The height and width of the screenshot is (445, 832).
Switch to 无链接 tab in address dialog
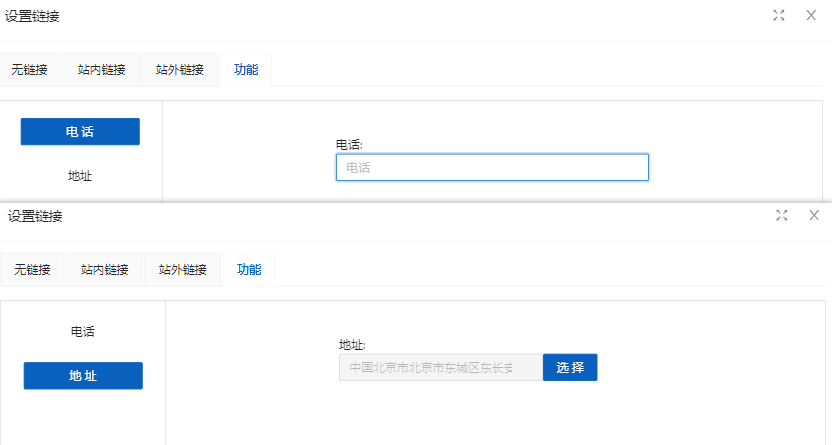click(x=32, y=270)
